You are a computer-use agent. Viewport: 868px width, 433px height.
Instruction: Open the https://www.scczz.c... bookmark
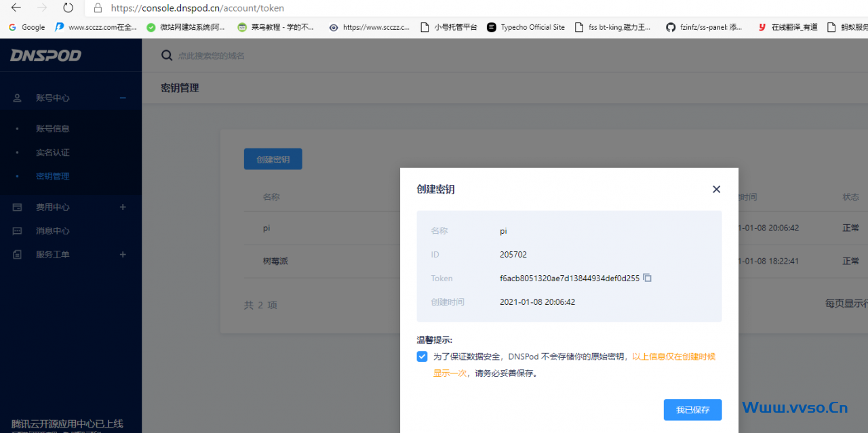(x=370, y=27)
